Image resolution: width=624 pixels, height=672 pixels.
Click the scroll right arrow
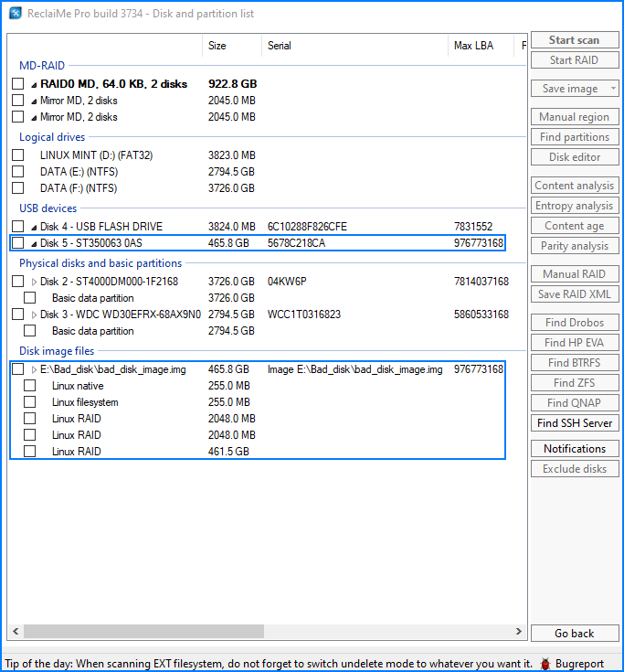point(519,631)
